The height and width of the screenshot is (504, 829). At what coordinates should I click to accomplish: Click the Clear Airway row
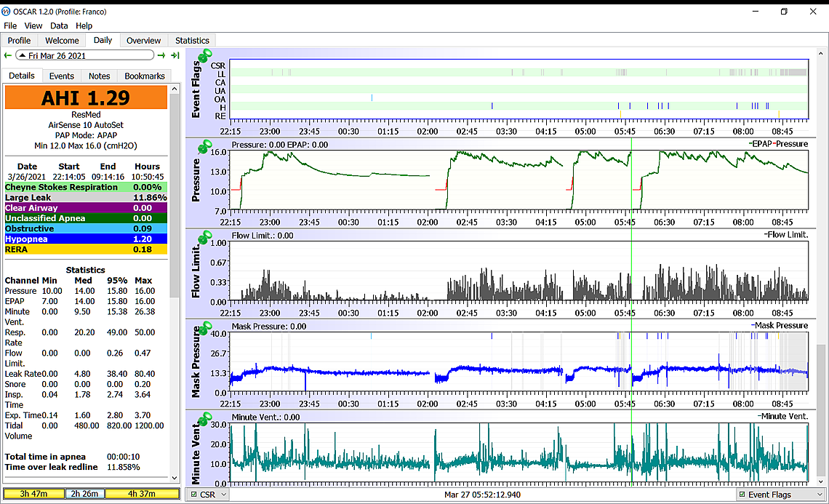pyautogui.click(x=86, y=208)
